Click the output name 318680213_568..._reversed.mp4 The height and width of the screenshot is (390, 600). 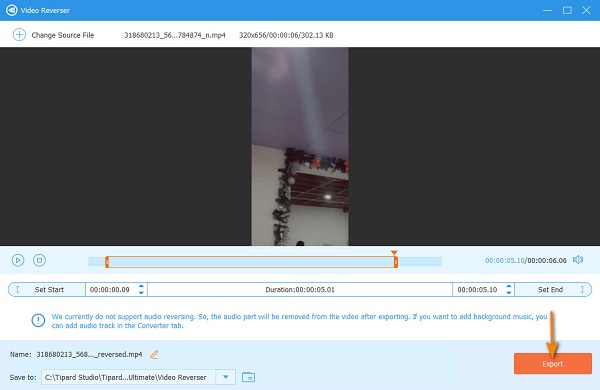(x=89, y=354)
